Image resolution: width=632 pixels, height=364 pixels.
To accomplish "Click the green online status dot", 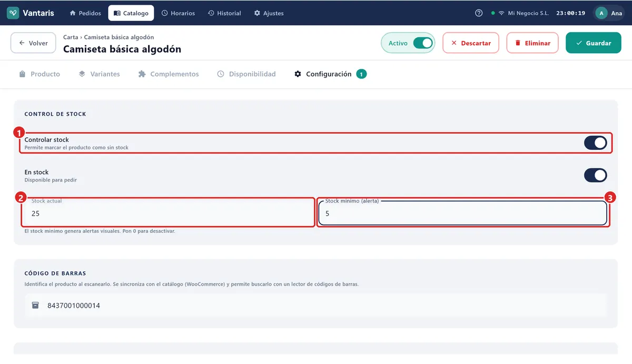I will 492,13.
